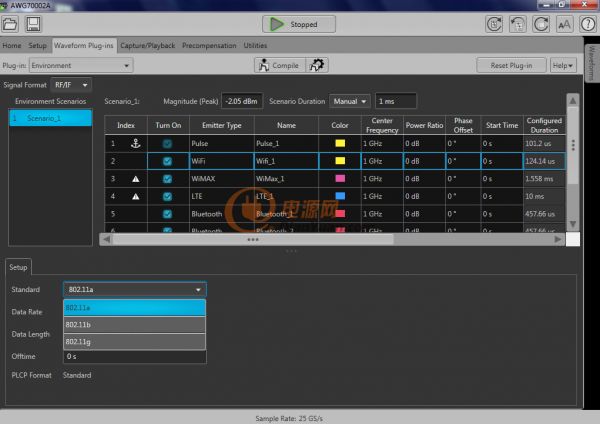Select 802.11g from the Standard list
Screen dimensions: 600x424
pyautogui.click(x=135, y=342)
